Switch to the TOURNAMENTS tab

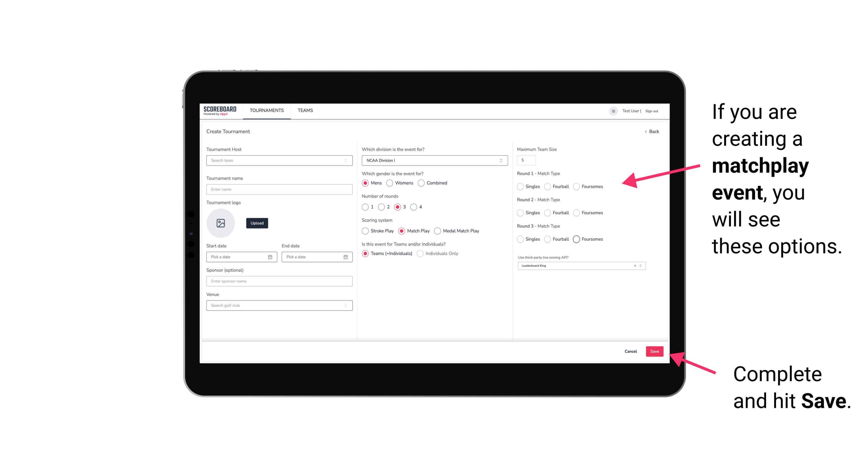tap(266, 110)
